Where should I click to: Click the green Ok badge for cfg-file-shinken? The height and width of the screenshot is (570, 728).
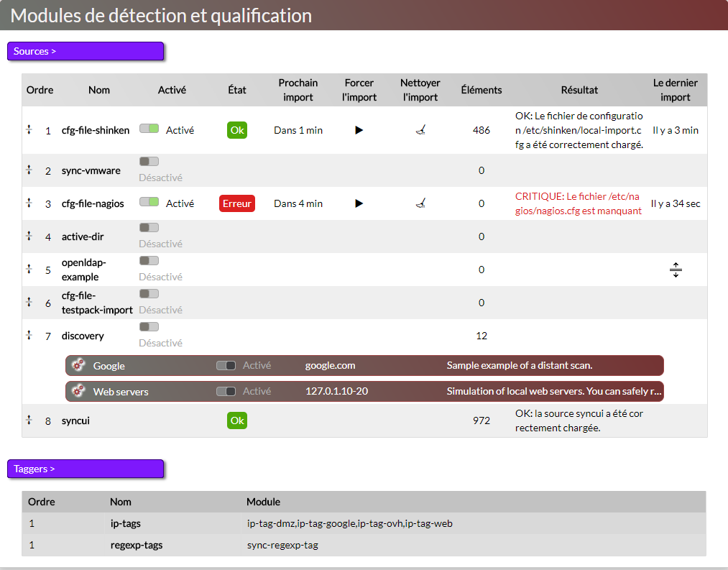click(237, 130)
